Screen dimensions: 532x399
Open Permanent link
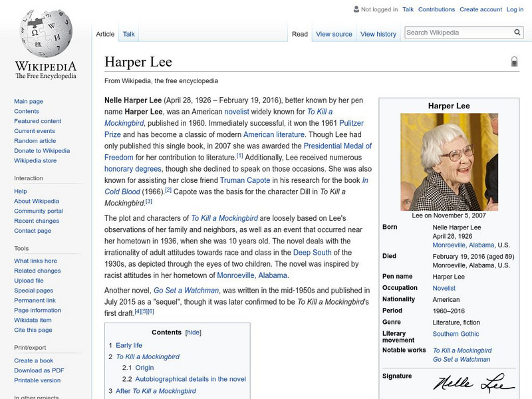click(x=35, y=301)
